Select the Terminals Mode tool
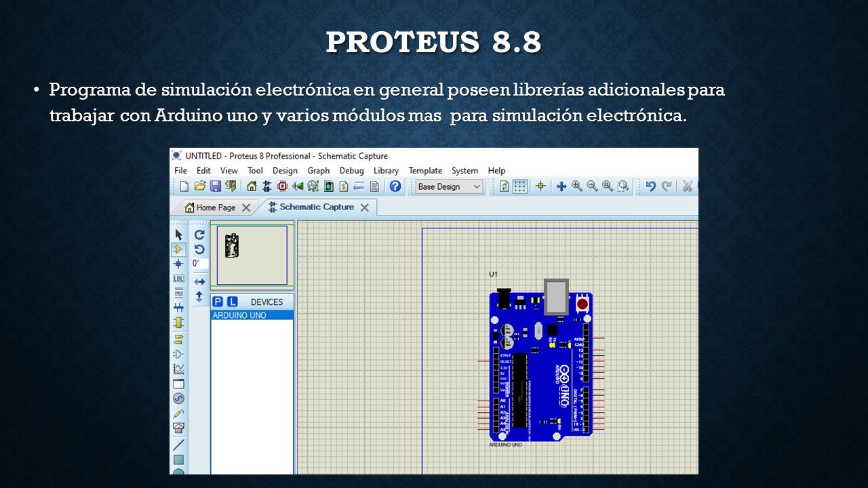Image resolution: width=868 pixels, height=488 pixels. click(x=178, y=339)
